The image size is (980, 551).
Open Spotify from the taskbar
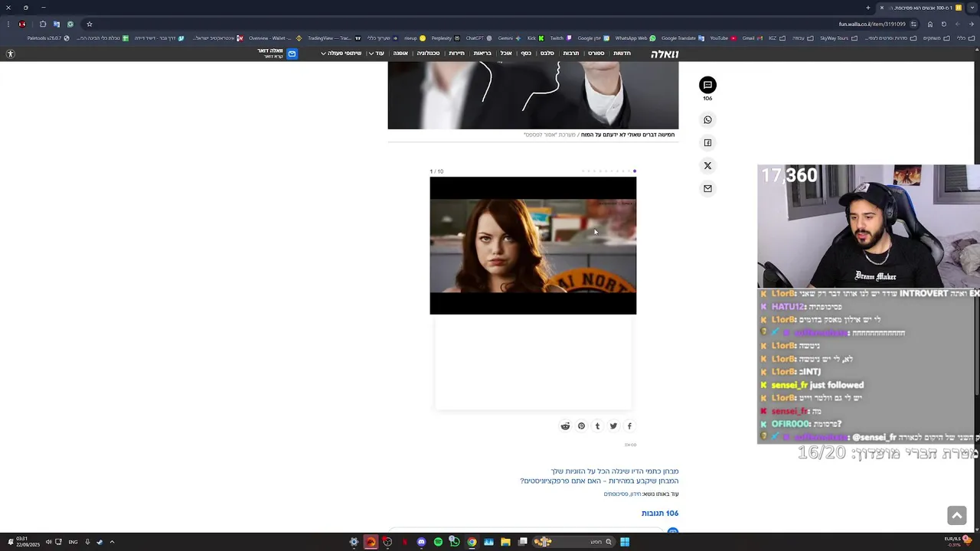(438, 542)
